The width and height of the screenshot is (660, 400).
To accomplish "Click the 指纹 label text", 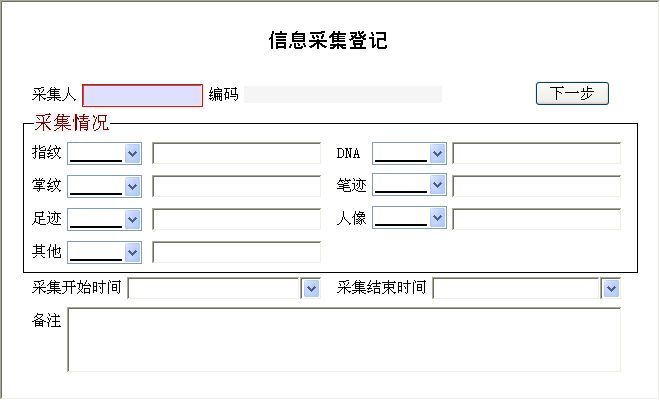I will pyautogui.click(x=47, y=152).
